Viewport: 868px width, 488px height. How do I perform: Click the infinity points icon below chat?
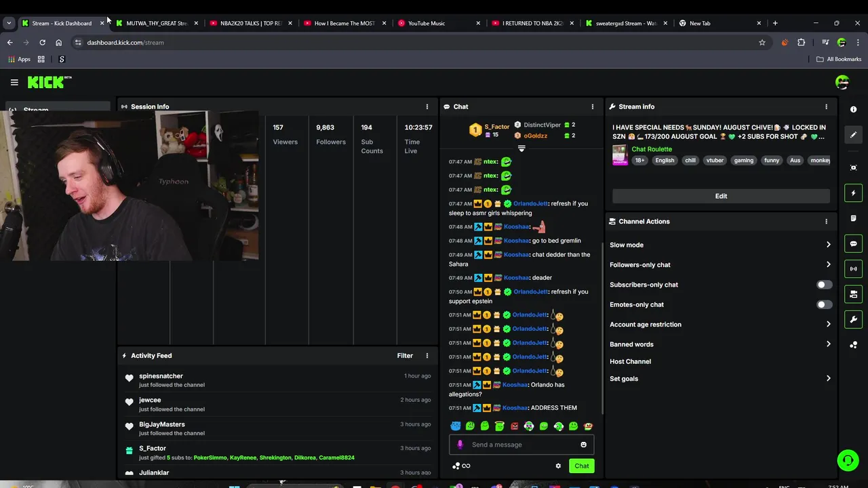pos(466,466)
